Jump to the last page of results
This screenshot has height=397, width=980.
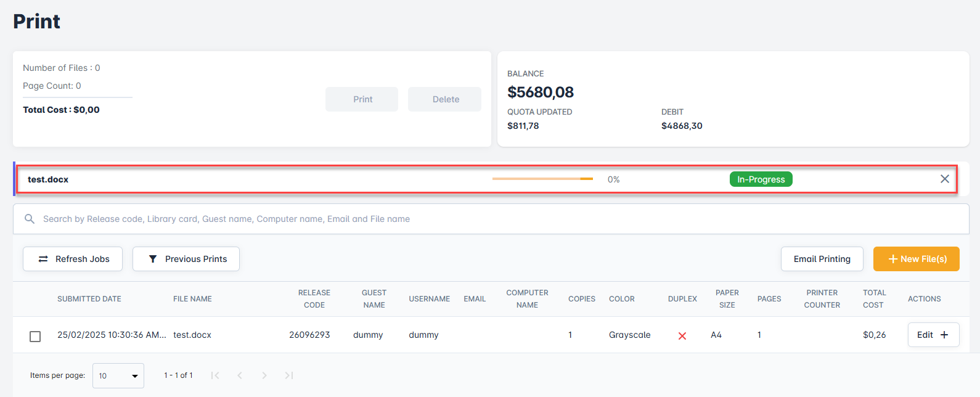pyautogui.click(x=289, y=375)
